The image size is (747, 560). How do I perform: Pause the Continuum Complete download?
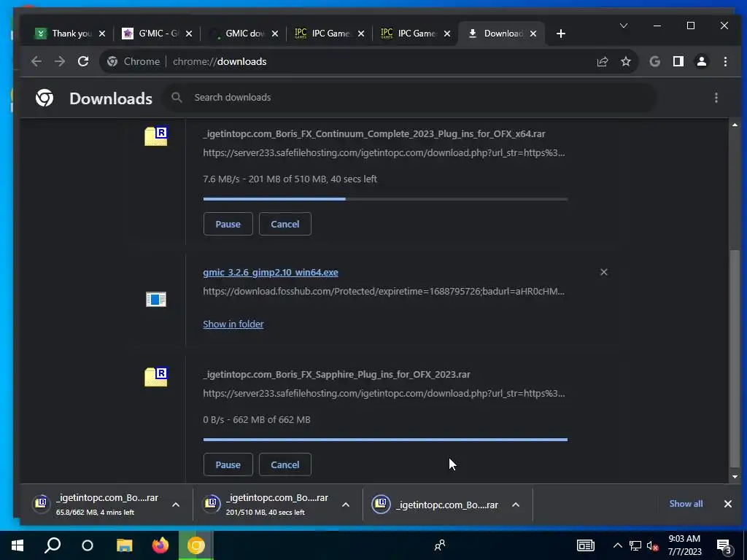[x=228, y=224]
